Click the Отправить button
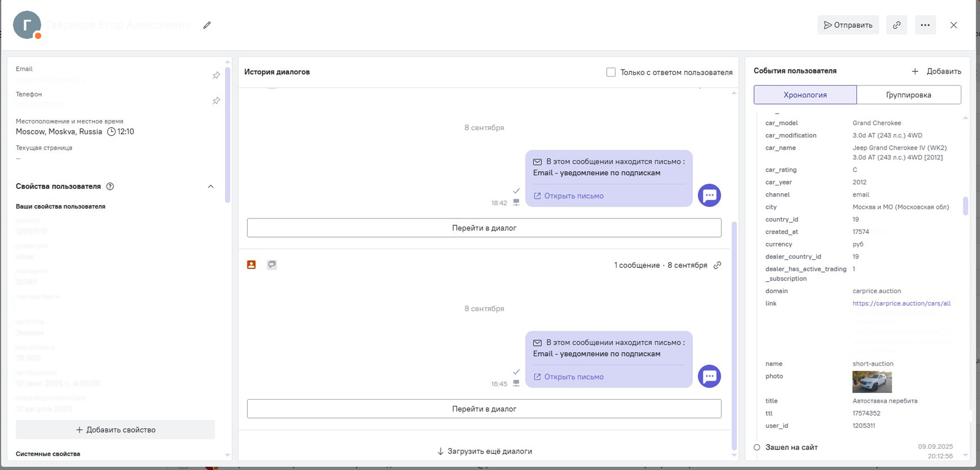Viewport: 980px width, 470px height. [x=847, y=25]
